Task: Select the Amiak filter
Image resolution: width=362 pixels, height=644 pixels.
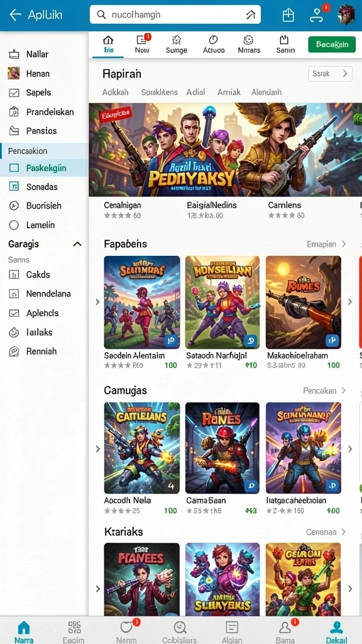Action: click(x=229, y=92)
